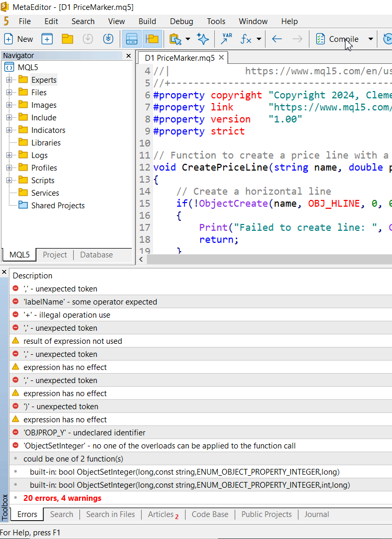Expand the Include folder
This screenshot has width=392, height=539.
(x=9, y=118)
